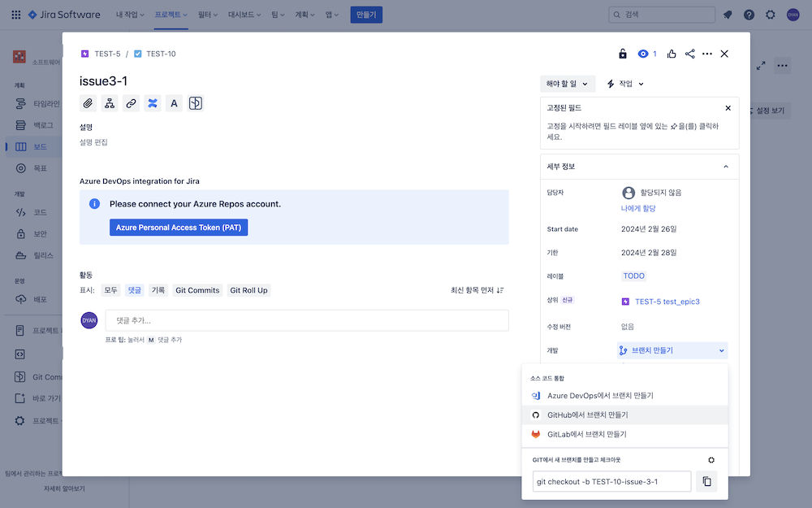Select GitHub에서 브랜치 만들기
Screen dimensions: 812x508
pyautogui.click(x=625, y=415)
